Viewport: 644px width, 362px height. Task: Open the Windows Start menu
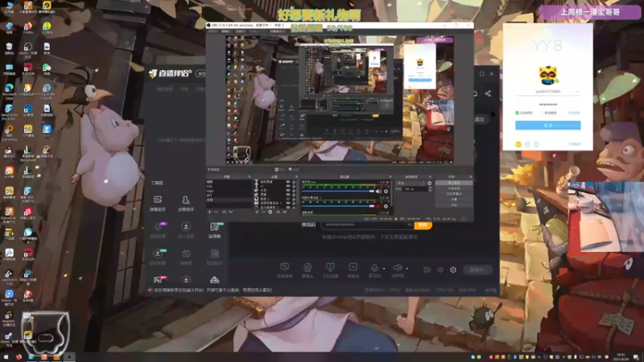pos(6,356)
